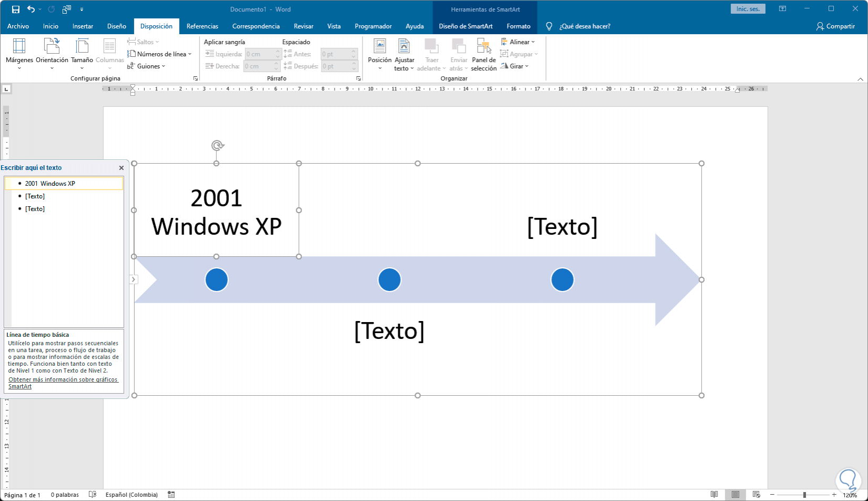Click the rotation handle above the text box
868x501 pixels.
(x=217, y=145)
